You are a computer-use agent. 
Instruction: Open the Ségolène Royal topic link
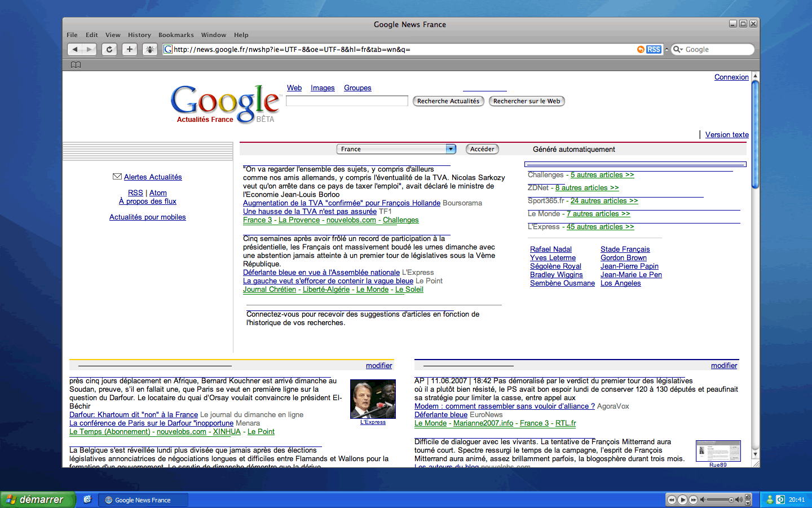click(555, 266)
